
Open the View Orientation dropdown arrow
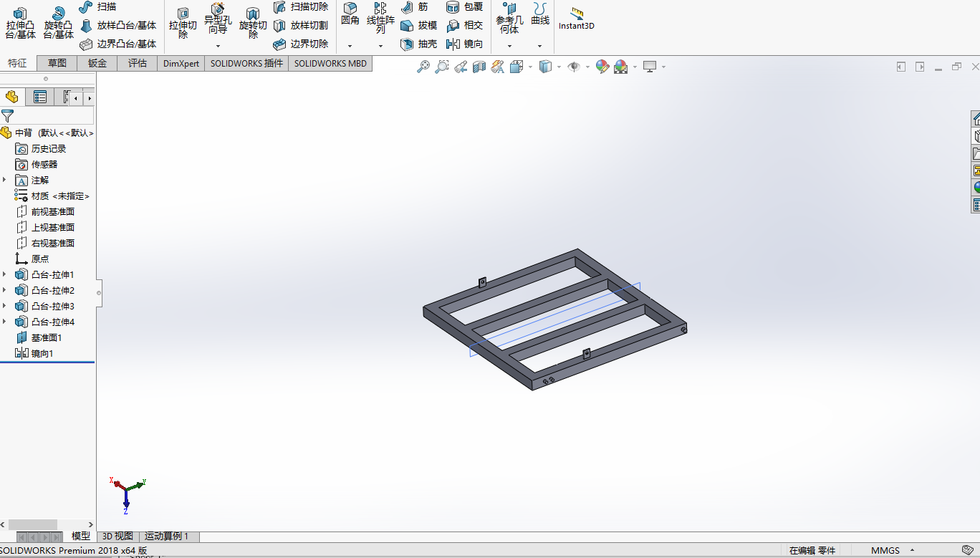(530, 67)
